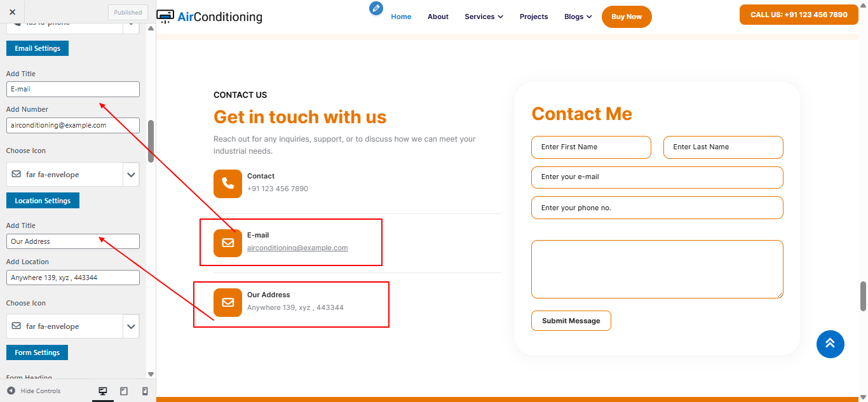
Task: Click the orange envelope icon beside E-mail
Action: pyautogui.click(x=227, y=243)
